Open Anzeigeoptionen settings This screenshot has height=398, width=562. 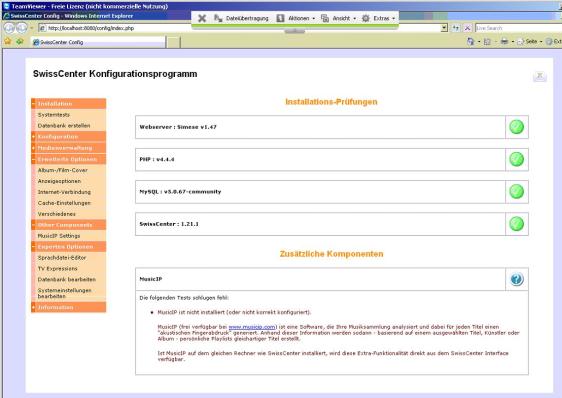tap(59, 181)
